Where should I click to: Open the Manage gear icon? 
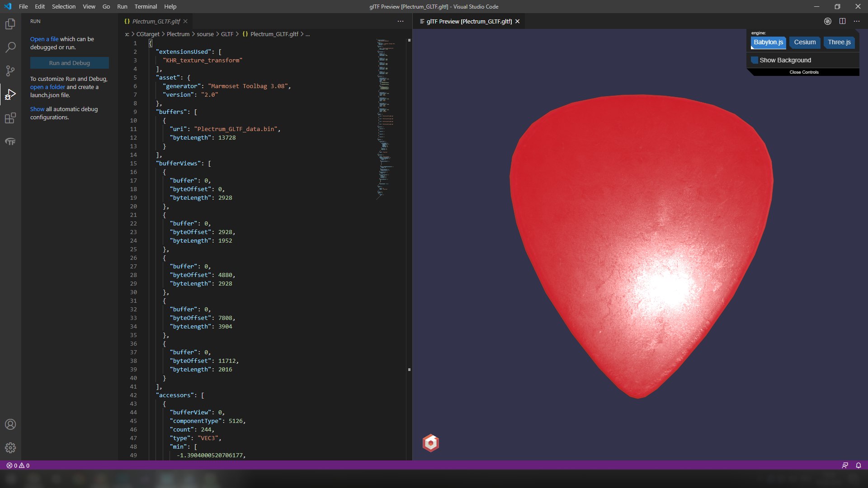click(x=10, y=448)
